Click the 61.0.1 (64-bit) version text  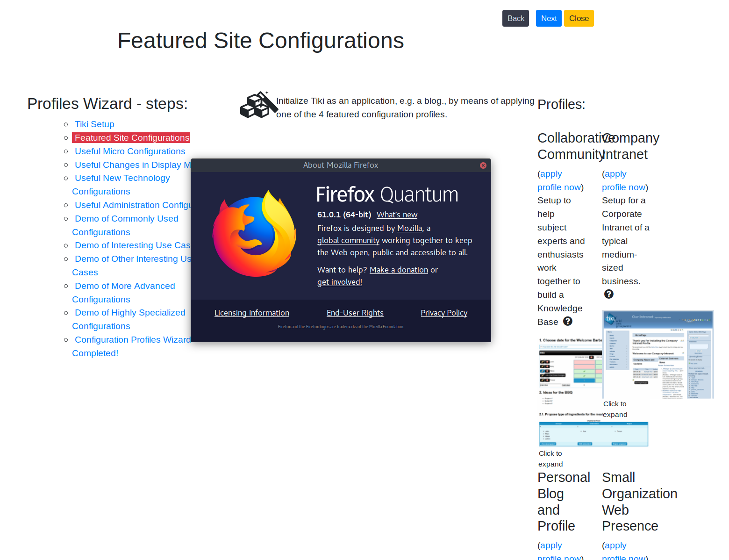tap(344, 215)
